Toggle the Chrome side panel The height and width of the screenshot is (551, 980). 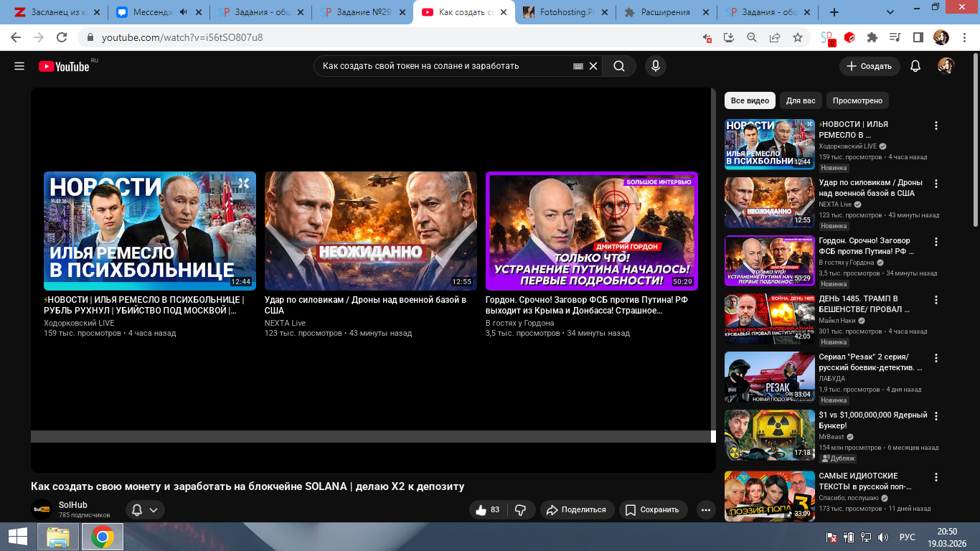coord(918,37)
